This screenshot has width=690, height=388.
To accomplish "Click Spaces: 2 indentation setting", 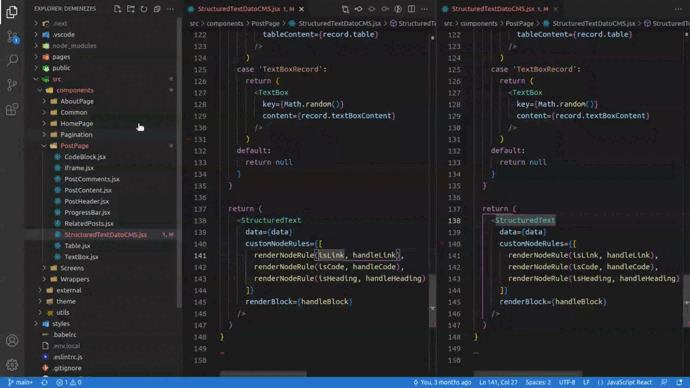I will click(x=538, y=382).
